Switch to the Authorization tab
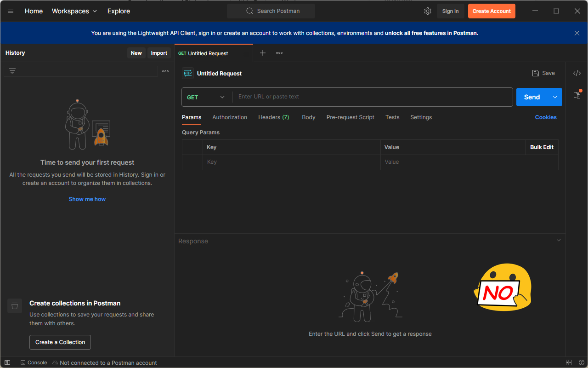The height and width of the screenshot is (368, 588). point(230,117)
